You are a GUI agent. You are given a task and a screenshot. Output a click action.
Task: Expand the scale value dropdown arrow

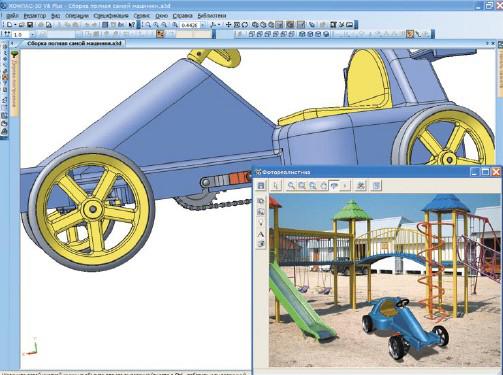(x=202, y=25)
